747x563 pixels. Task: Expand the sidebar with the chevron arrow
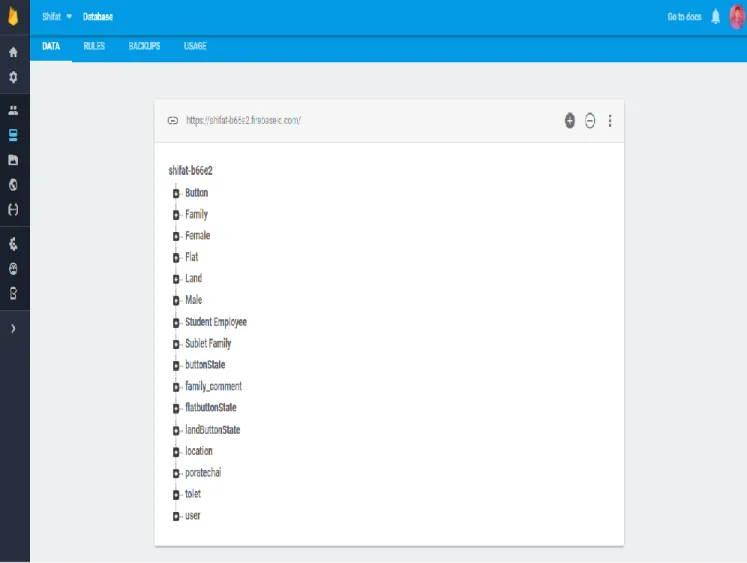tap(13, 328)
